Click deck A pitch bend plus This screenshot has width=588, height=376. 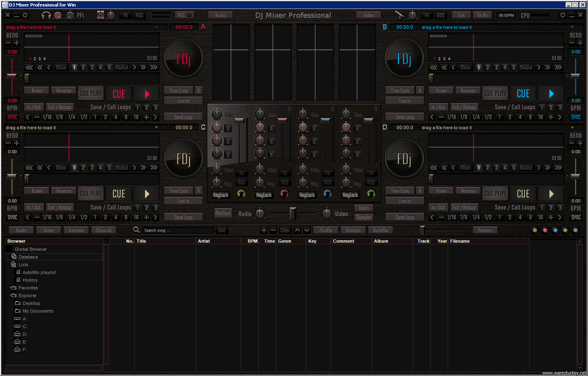[17, 43]
